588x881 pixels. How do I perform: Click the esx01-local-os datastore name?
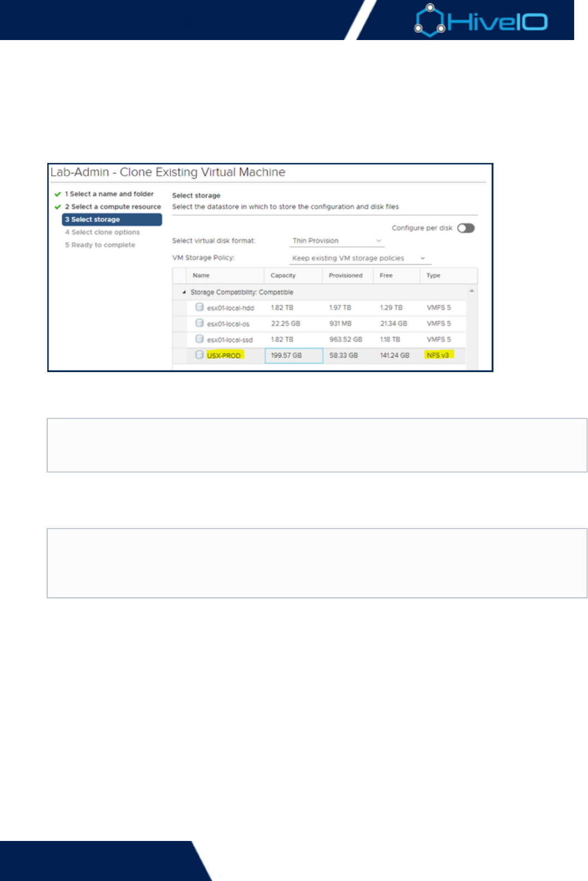228,324
